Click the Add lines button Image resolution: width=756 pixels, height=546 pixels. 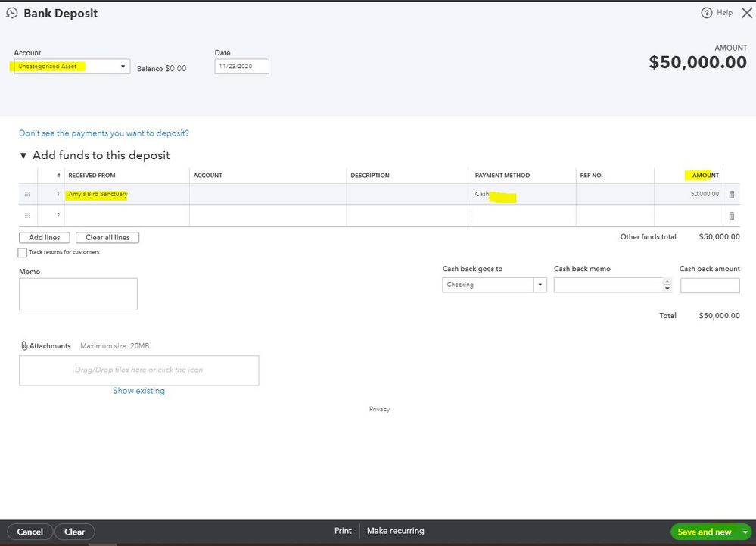45,238
